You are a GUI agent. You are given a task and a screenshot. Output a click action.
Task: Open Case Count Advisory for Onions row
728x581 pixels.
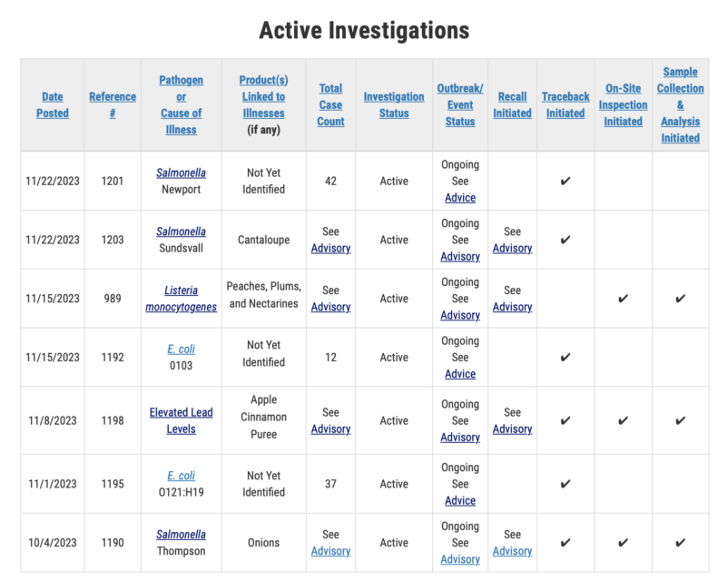(x=330, y=551)
